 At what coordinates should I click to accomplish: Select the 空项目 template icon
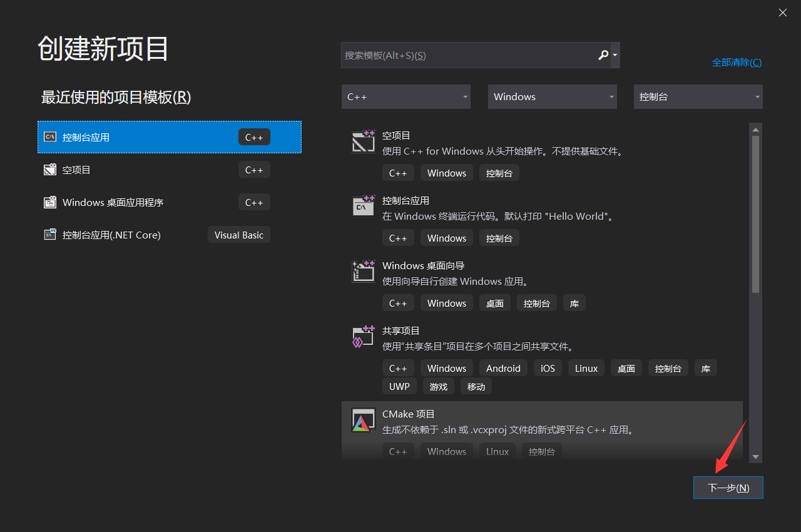pyautogui.click(x=363, y=141)
